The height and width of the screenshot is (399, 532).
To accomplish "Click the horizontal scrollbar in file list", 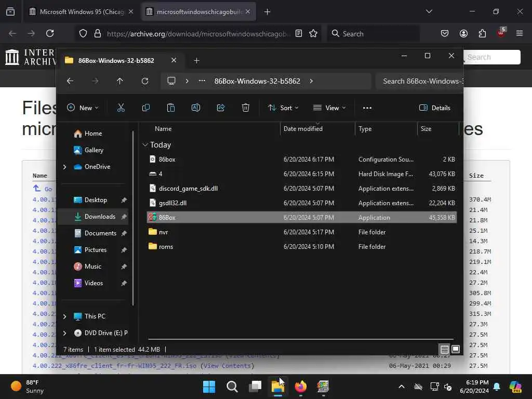I will point(301,339).
